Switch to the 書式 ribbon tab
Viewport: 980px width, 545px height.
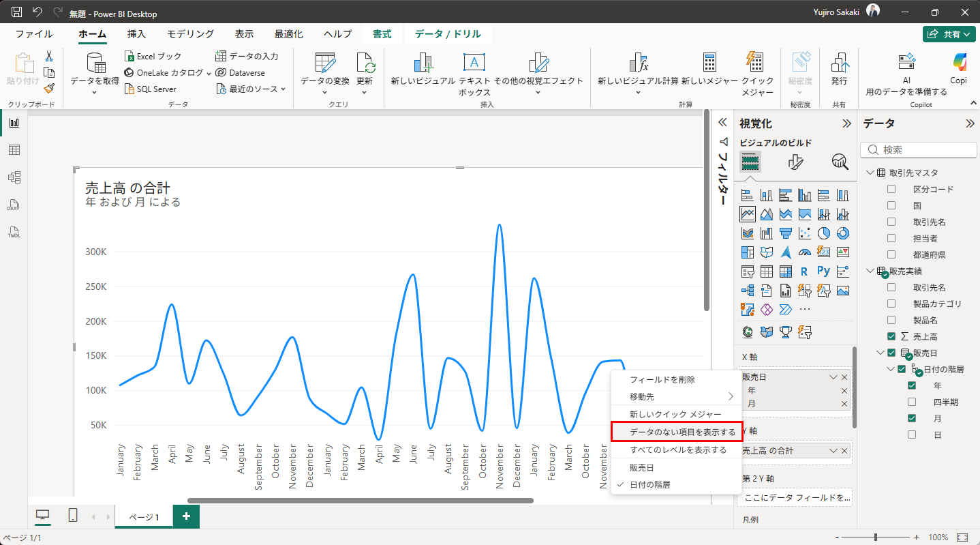382,34
